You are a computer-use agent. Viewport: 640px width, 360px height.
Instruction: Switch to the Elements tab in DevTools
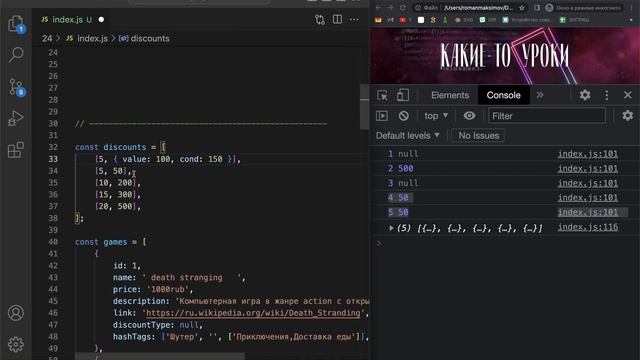(450, 95)
